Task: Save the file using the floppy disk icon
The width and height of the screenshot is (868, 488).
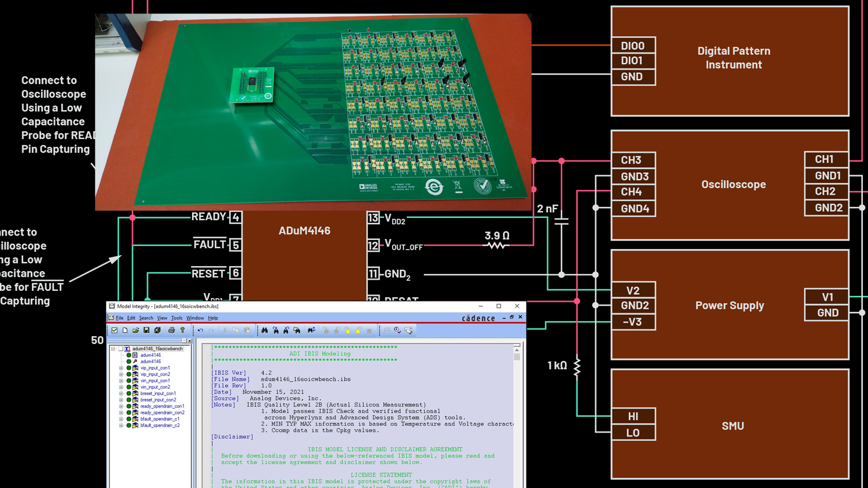Action: point(146,330)
